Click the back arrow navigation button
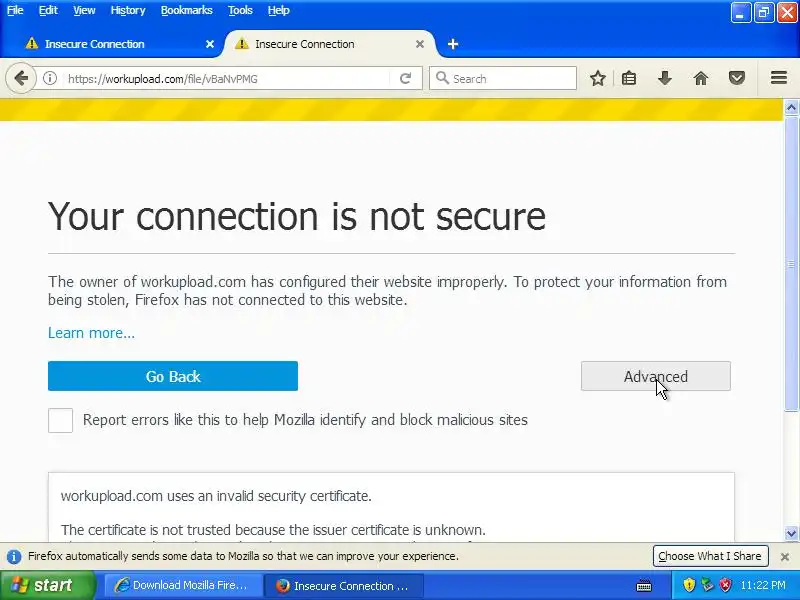The image size is (800, 600). [x=21, y=78]
